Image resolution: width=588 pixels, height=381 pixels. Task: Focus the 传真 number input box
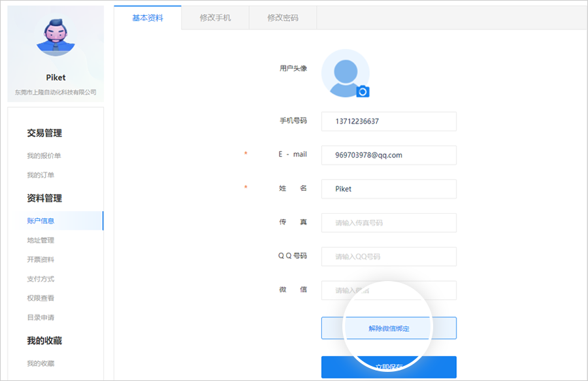tap(389, 223)
